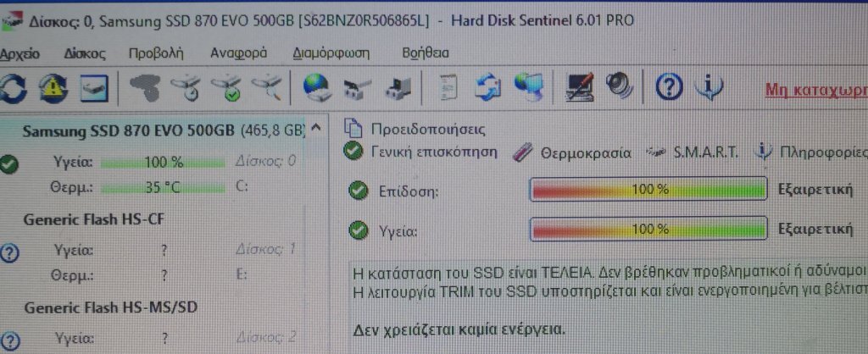This screenshot has width=868, height=354.
Task: Click the info 'i' toolbar icon
Action: 709,88
